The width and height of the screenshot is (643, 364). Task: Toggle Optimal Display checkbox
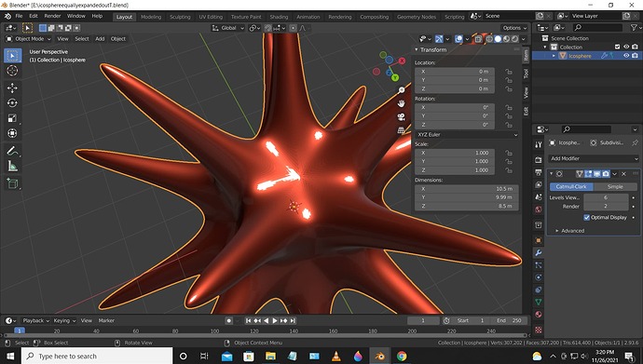tap(586, 218)
